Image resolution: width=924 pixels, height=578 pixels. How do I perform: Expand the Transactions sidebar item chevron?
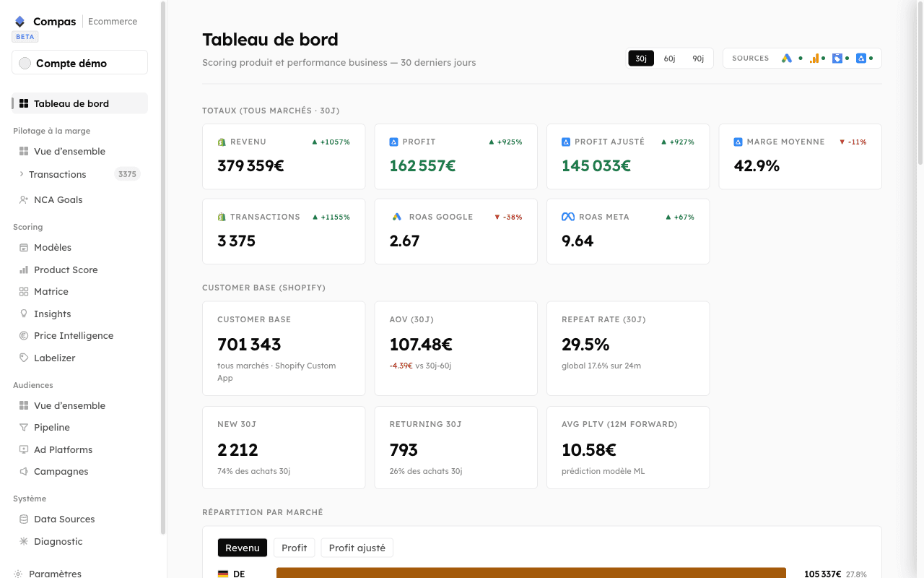[x=22, y=174]
